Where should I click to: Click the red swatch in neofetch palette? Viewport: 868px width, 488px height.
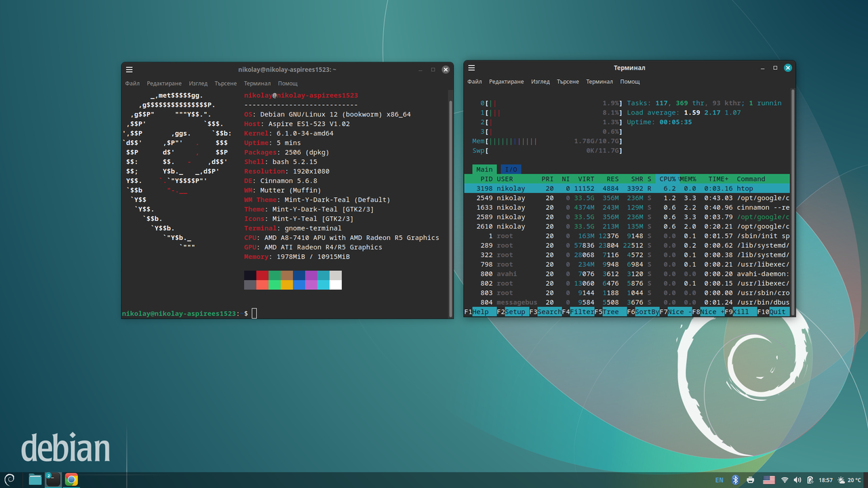[262, 275]
